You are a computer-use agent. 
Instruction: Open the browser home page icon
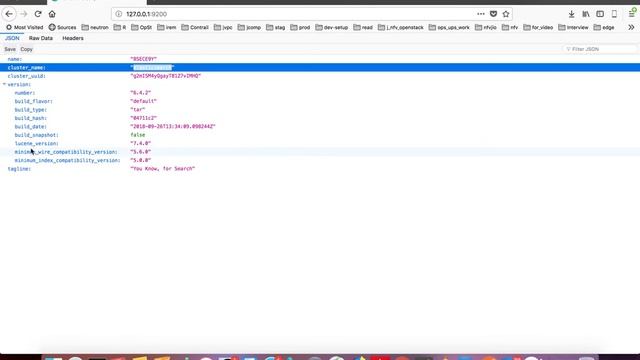[x=52, y=14]
